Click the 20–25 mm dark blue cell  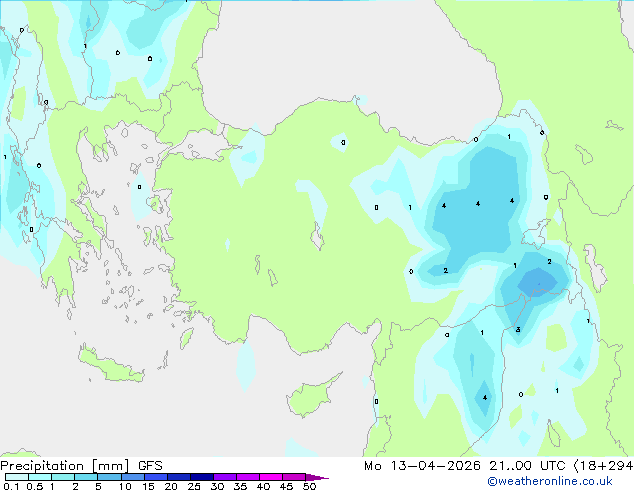(x=179, y=477)
